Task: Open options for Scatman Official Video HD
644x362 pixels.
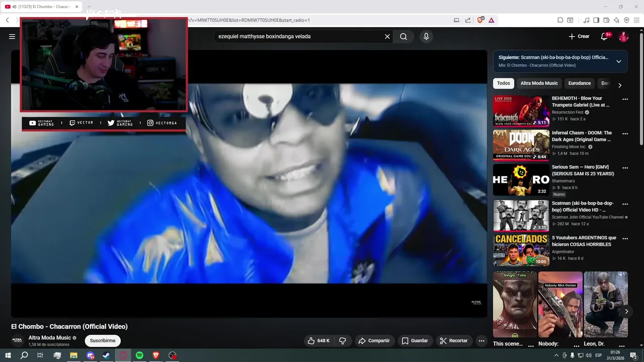Action: pyautogui.click(x=625, y=204)
